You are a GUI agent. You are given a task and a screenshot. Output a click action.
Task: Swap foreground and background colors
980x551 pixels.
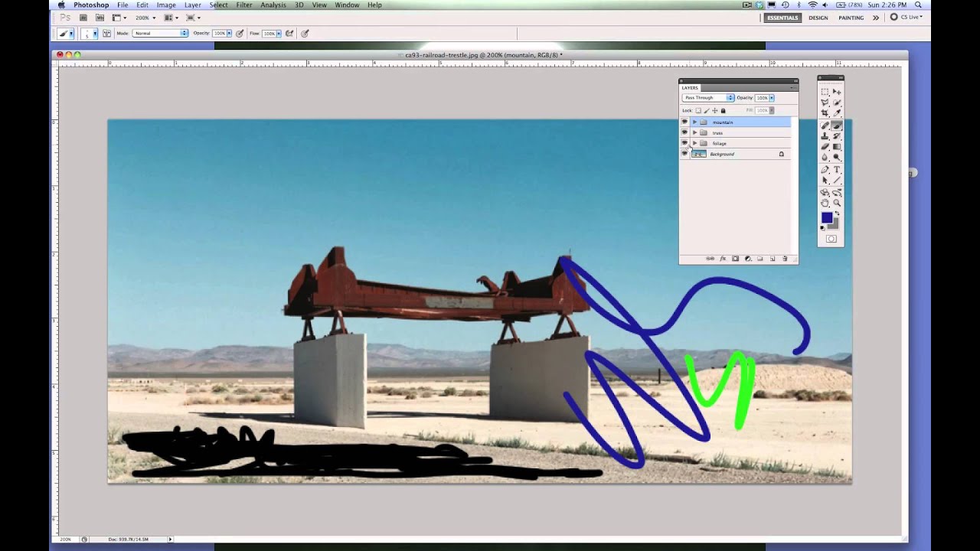pos(837,212)
